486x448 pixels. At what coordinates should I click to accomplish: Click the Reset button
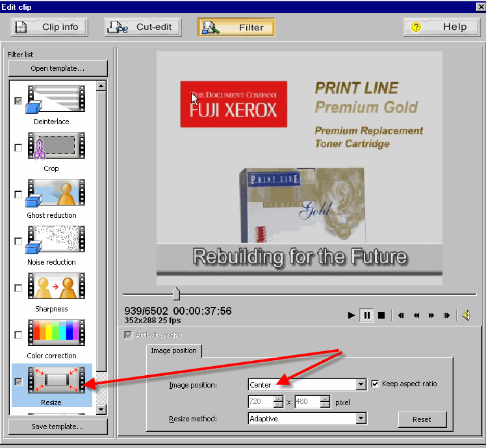(422, 419)
